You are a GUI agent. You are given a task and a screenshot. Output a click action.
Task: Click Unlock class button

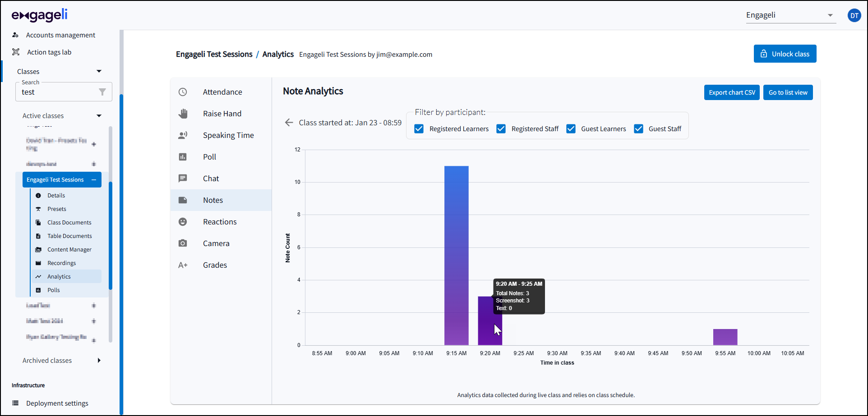point(785,54)
